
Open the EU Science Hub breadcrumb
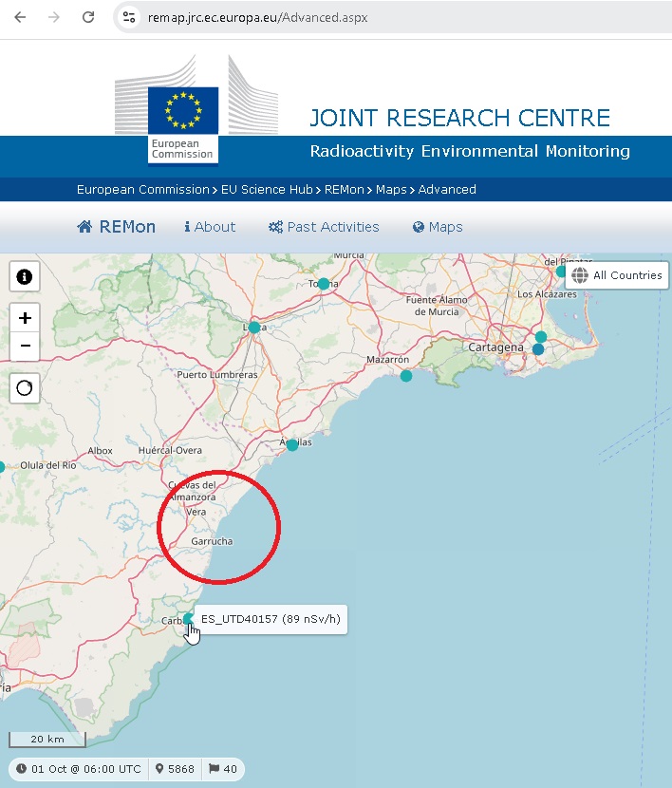pyautogui.click(x=267, y=190)
